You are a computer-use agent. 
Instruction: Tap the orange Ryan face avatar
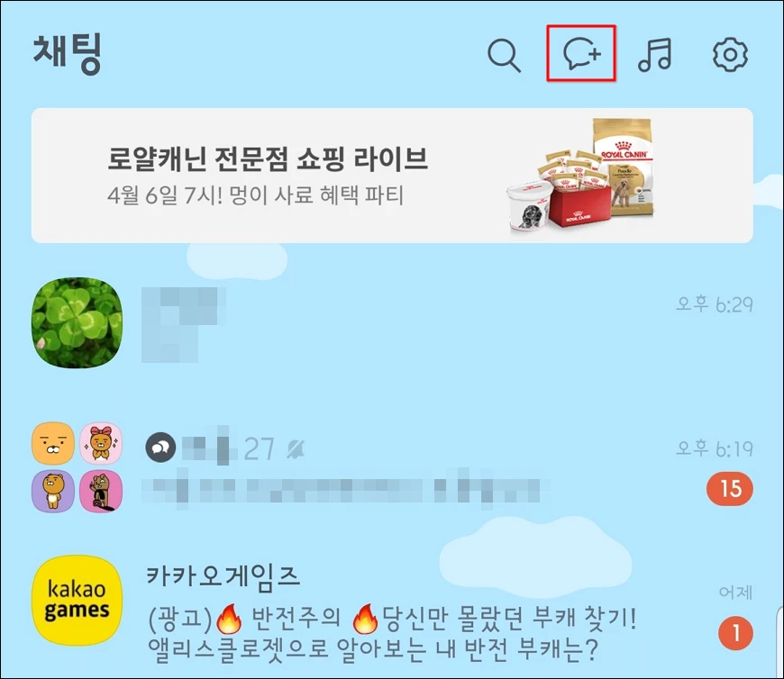click(x=53, y=443)
